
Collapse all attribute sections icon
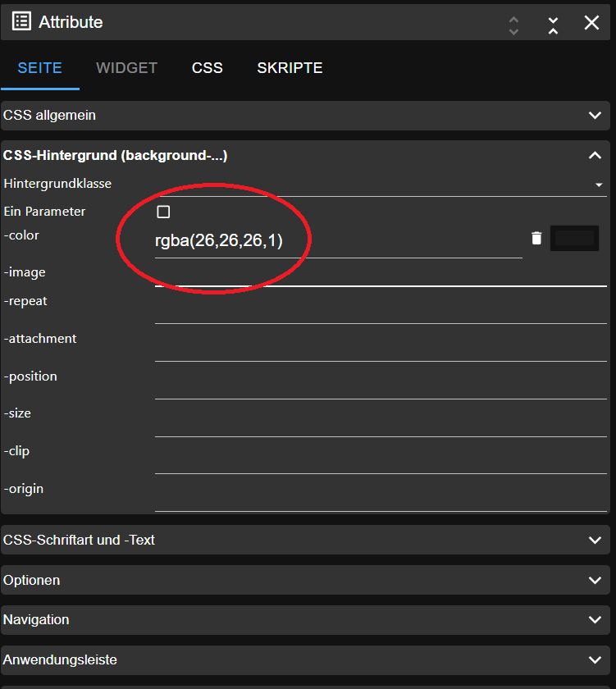[x=554, y=24]
